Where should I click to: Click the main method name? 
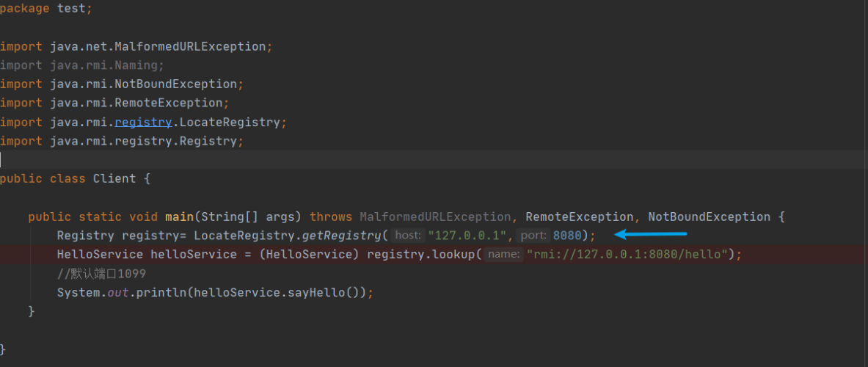pyautogui.click(x=179, y=217)
